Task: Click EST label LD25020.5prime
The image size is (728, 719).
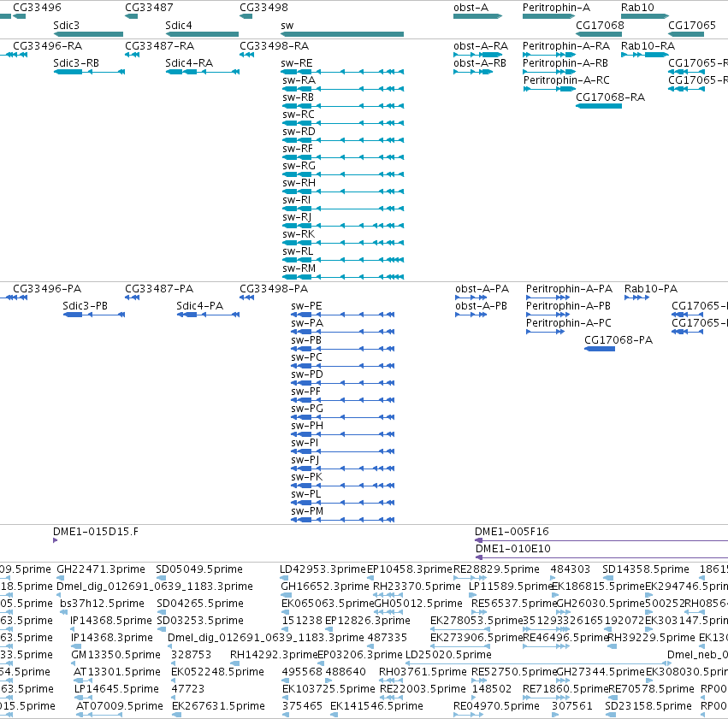Action: coord(448,655)
